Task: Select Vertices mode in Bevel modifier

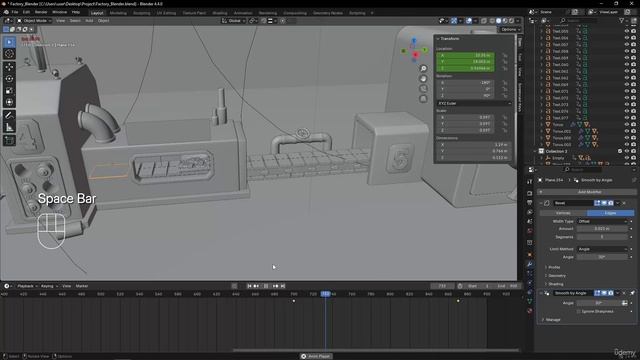Action: [563, 213]
